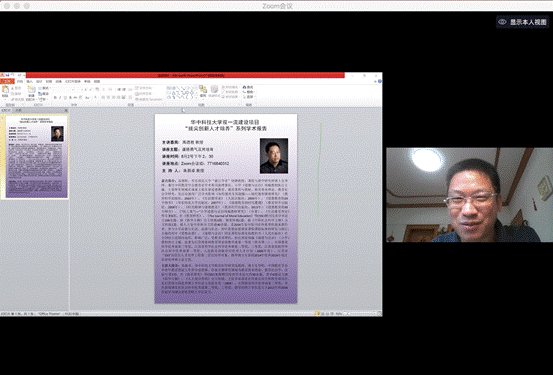Open the slide Layout dropdown
This screenshot has height=375, width=553.
coord(44,88)
